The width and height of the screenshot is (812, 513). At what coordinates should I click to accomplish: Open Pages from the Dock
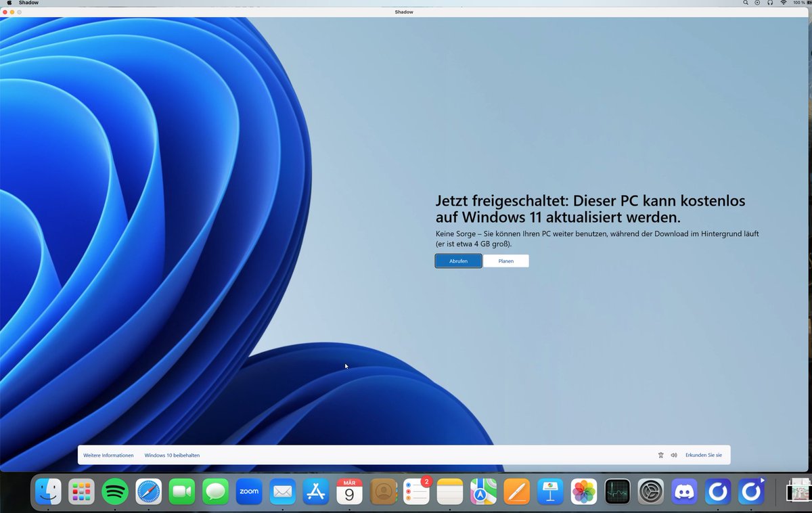(x=517, y=491)
